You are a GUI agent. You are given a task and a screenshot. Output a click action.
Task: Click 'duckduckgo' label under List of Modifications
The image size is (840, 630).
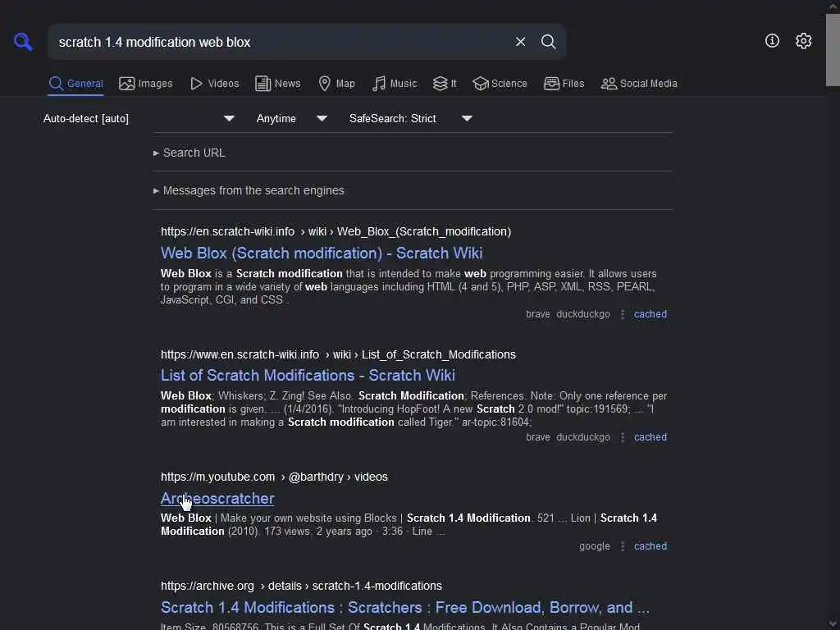point(583,437)
